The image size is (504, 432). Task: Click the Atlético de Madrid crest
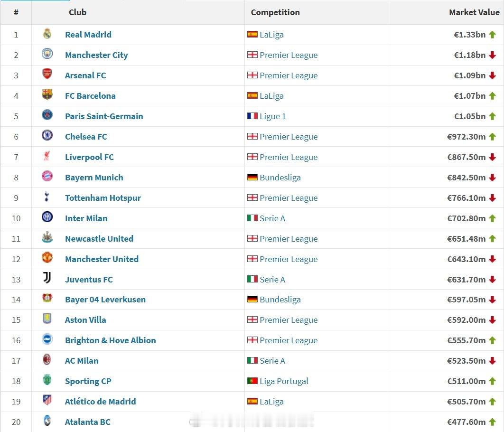coord(47,400)
